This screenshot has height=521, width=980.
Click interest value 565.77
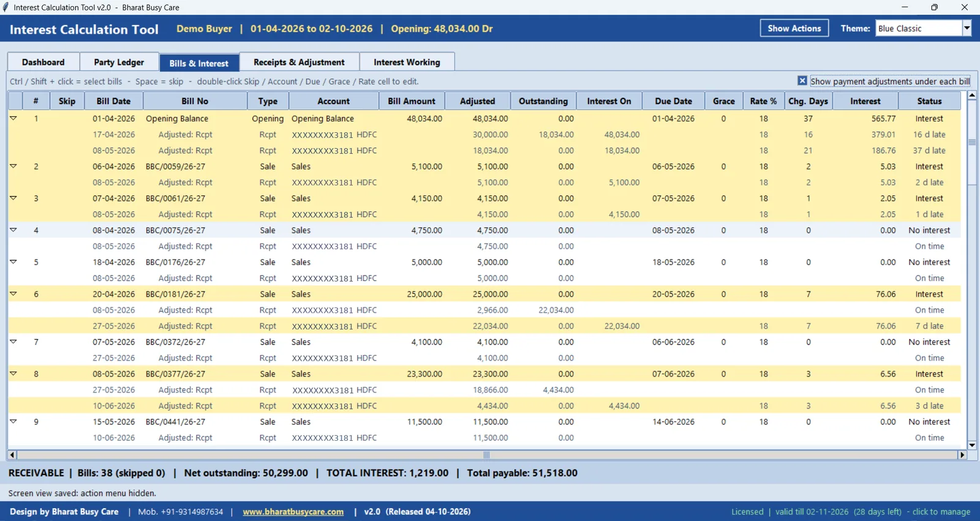[883, 119]
